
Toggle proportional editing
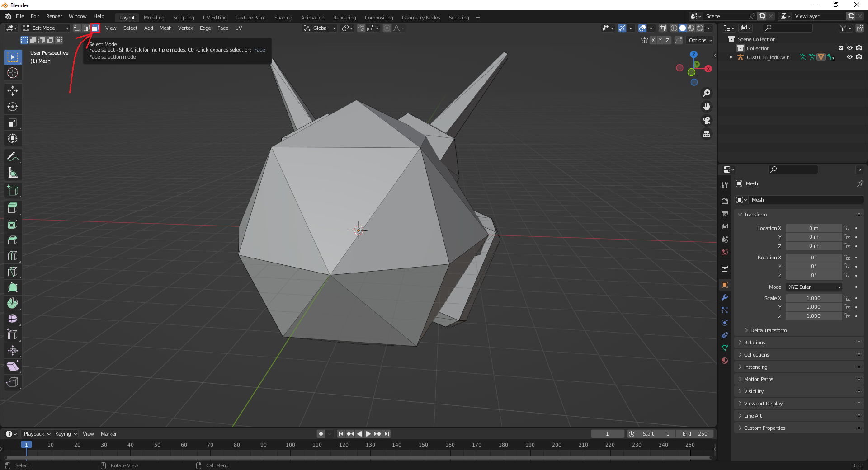pyautogui.click(x=387, y=28)
